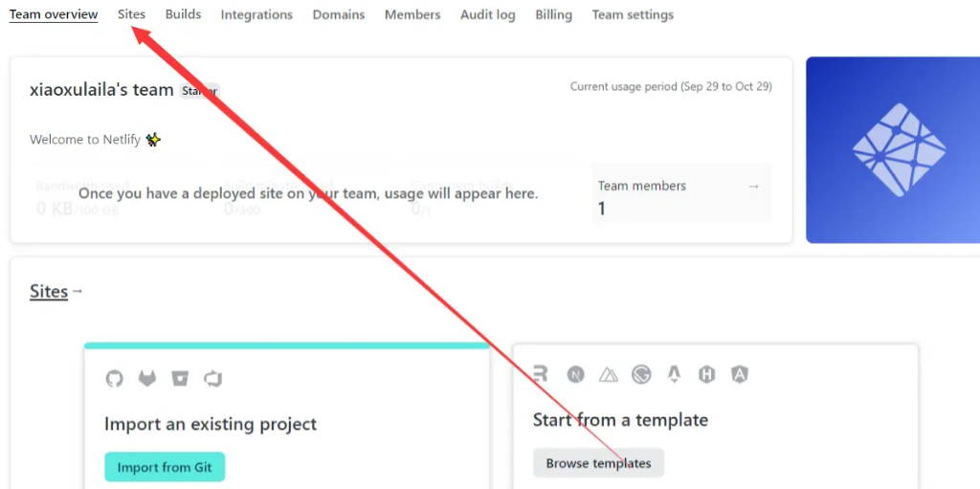Click the Astro rocket icon

click(x=674, y=374)
